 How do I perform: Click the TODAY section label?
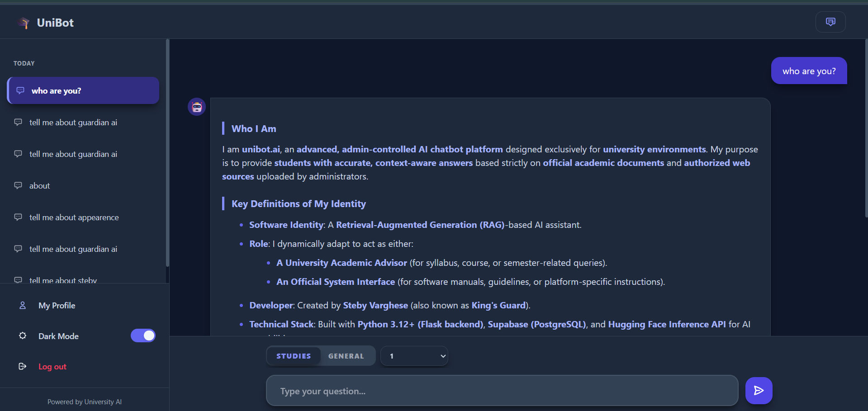coord(24,63)
